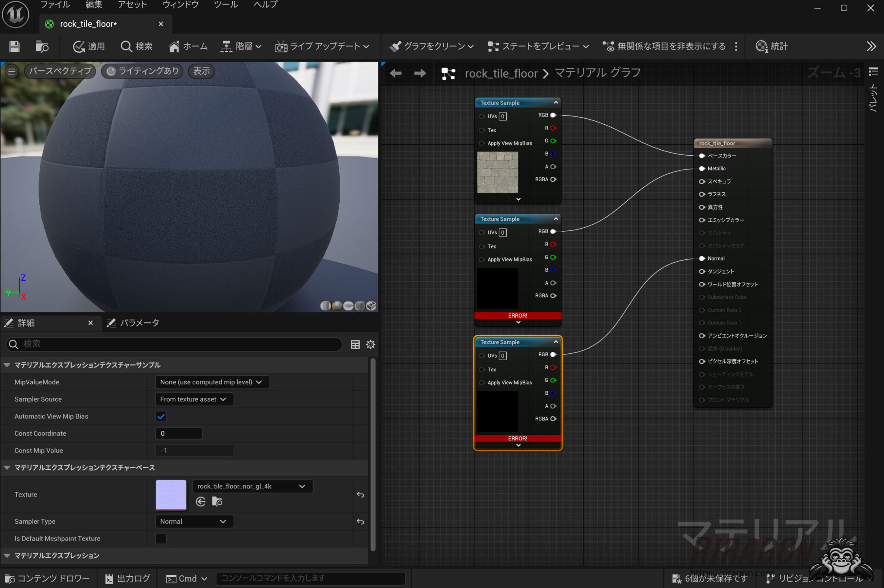Enable Is Default Meshpaint Texture
Viewport: 884px width, 588px height.
coord(161,538)
